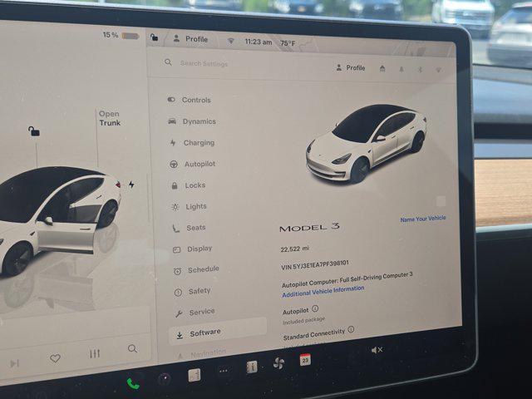The width and height of the screenshot is (532, 399).
Task: Tap the 22,522 mi odometer reading
Action: coord(295,249)
